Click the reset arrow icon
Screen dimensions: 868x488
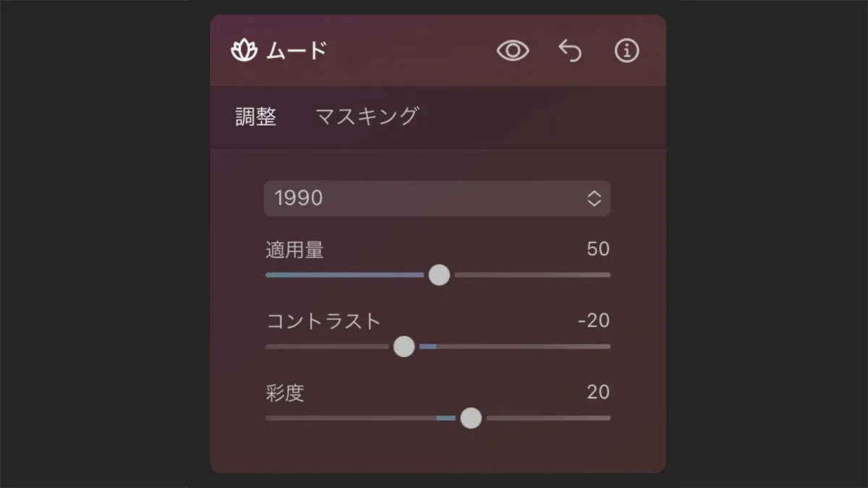tap(570, 51)
